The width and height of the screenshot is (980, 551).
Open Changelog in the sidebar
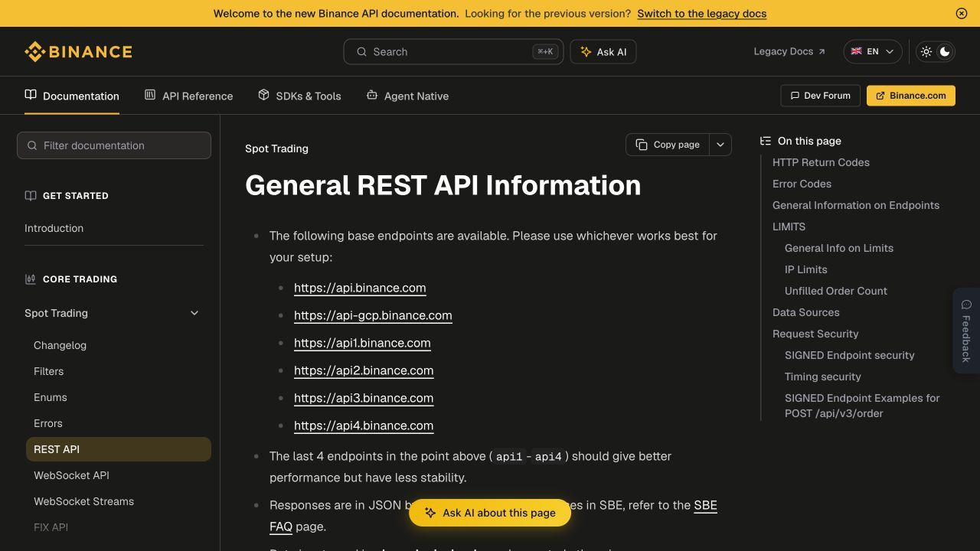(60, 345)
